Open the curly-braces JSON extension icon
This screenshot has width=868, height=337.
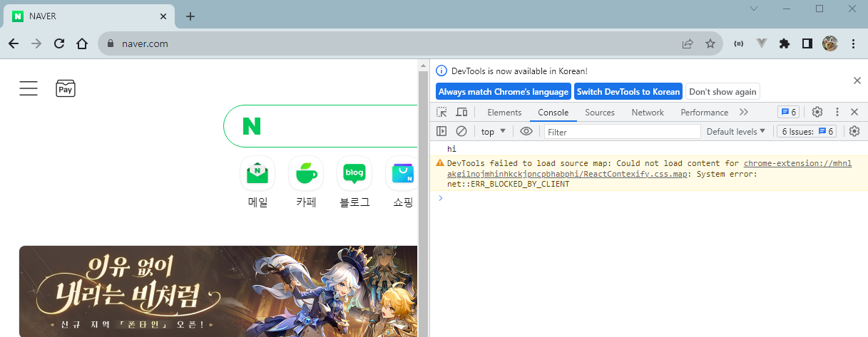739,43
